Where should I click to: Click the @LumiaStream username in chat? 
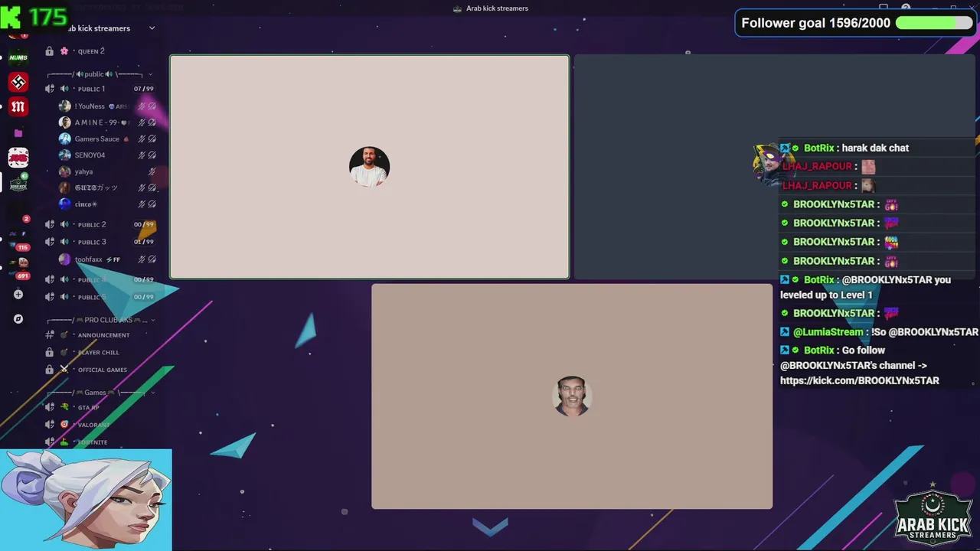[828, 332]
